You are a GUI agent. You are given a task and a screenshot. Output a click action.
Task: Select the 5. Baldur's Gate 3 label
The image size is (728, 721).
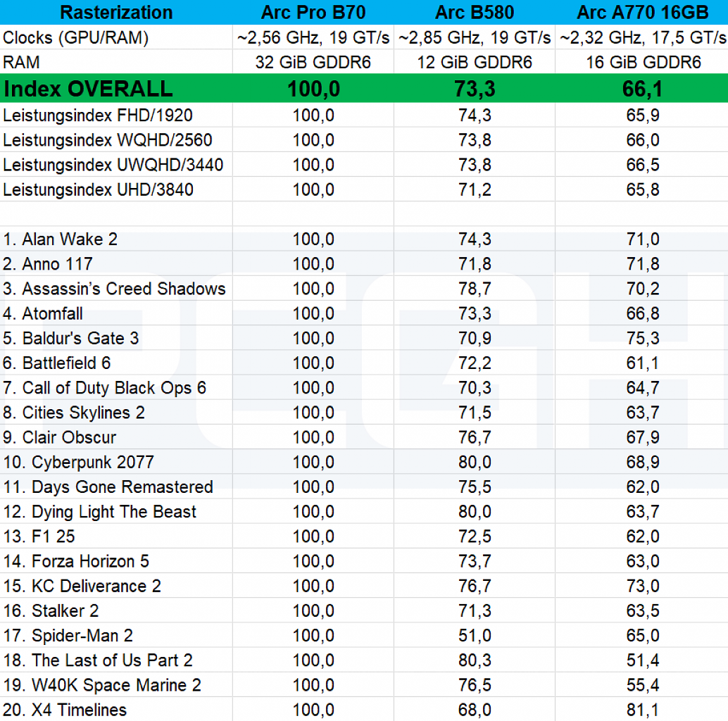click(x=70, y=338)
